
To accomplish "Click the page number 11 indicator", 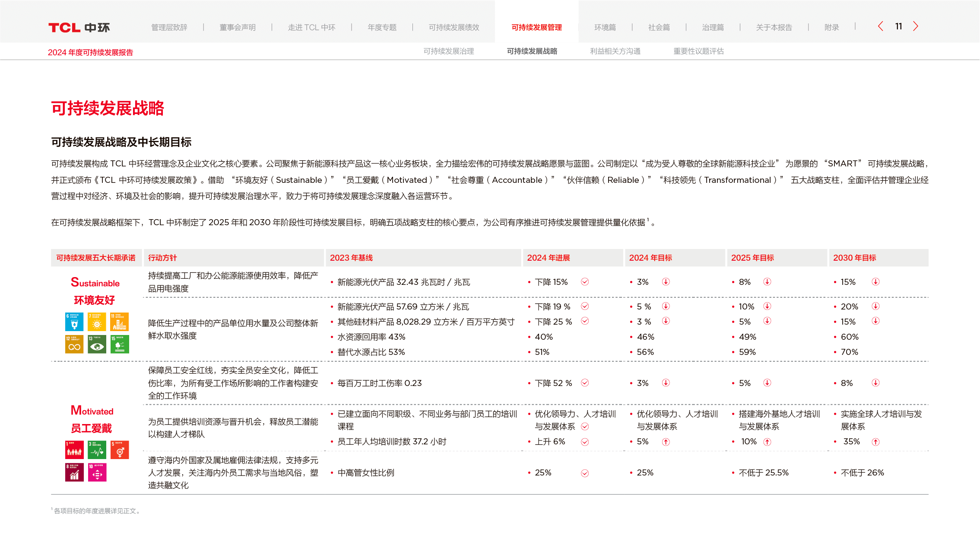I will [898, 26].
